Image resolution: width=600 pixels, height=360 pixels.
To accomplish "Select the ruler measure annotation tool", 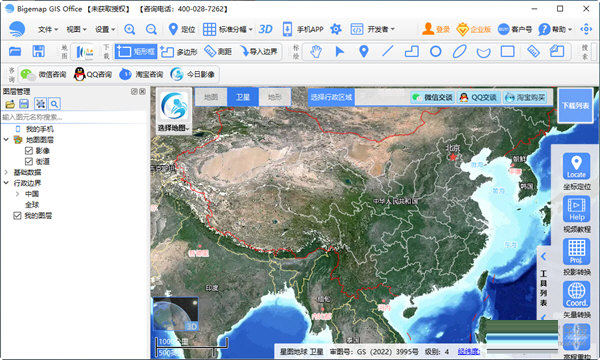I will pyautogui.click(x=533, y=51).
